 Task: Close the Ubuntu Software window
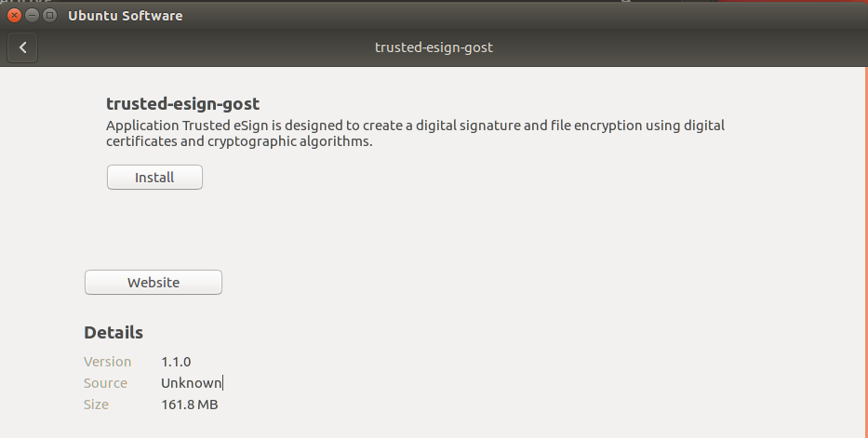(14, 15)
